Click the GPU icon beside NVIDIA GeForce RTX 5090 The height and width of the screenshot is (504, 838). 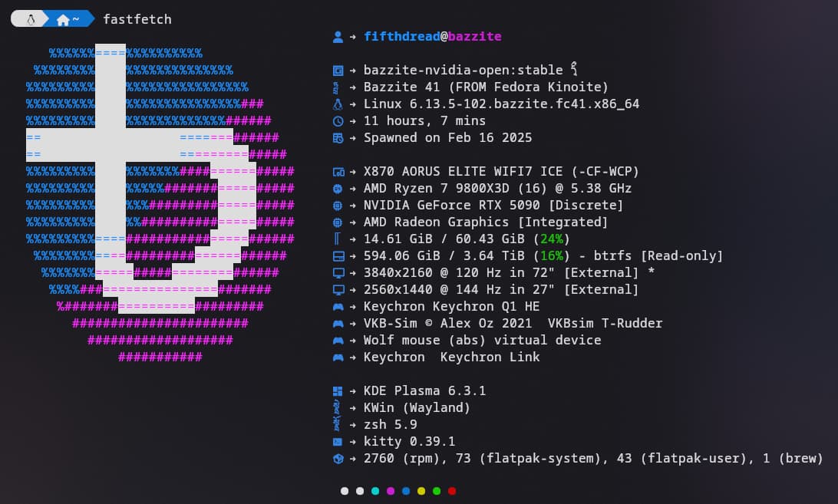coord(338,206)
